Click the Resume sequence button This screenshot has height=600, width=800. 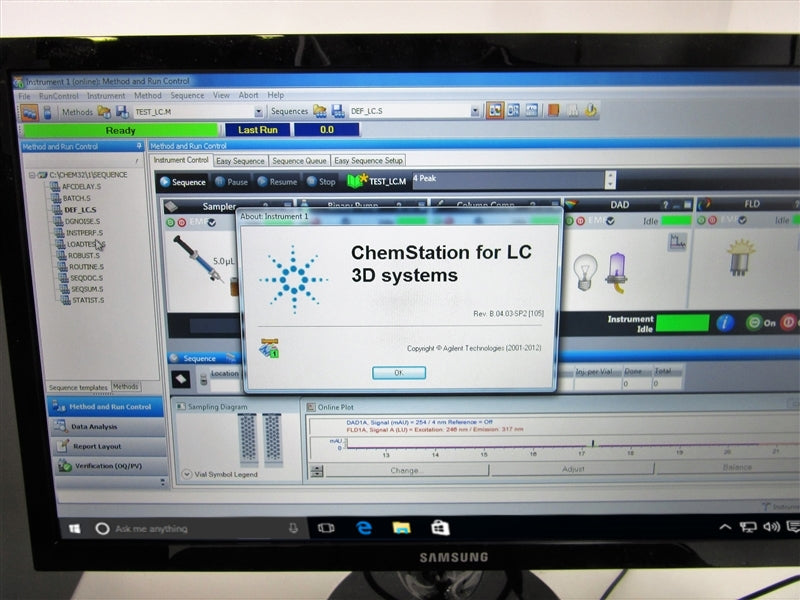[277, 182]
